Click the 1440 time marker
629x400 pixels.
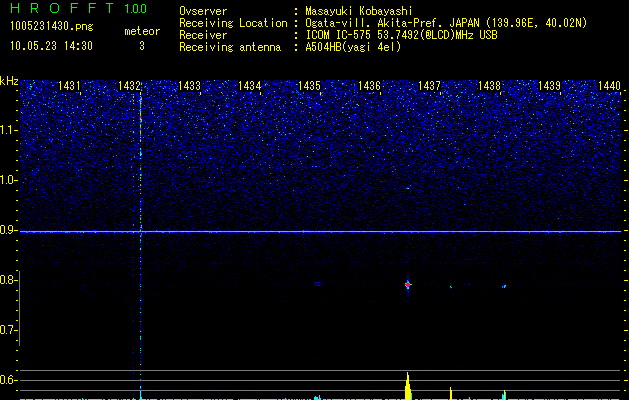coord(609,85)
